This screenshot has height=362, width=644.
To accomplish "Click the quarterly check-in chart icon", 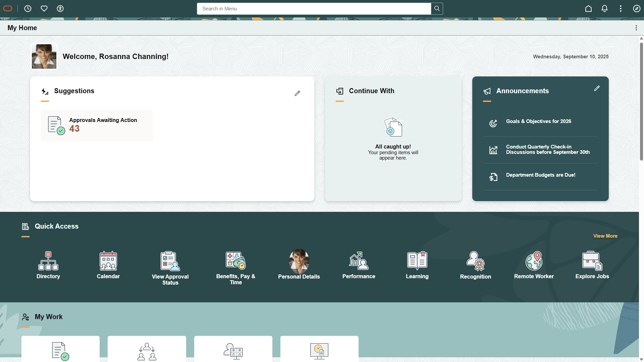I will pyautogui.click(x=493, y=150).
